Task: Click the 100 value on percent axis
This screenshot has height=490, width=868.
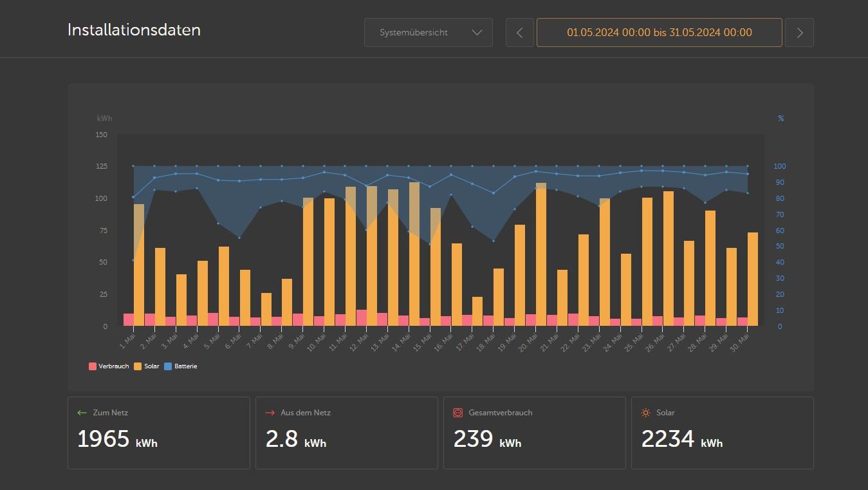Action: pyautogui.click(x=780, y=166)
